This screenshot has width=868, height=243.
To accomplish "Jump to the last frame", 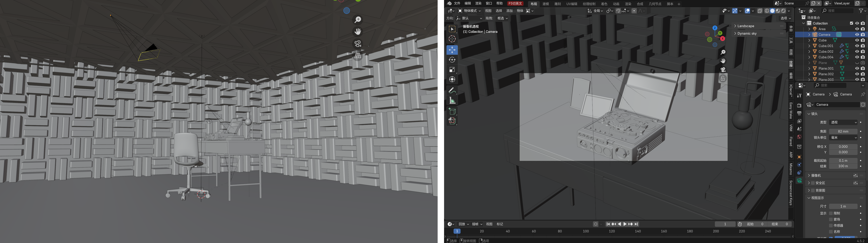I will (636, 224).
